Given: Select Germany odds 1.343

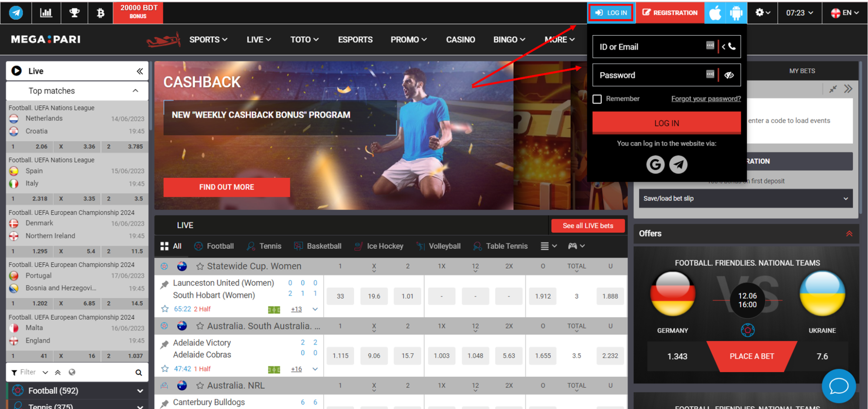Looking at the screenshot, I should (677, 356).
